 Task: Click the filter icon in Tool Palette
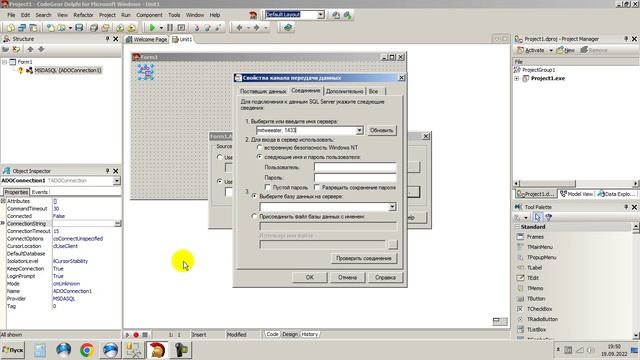pos(549,217)
